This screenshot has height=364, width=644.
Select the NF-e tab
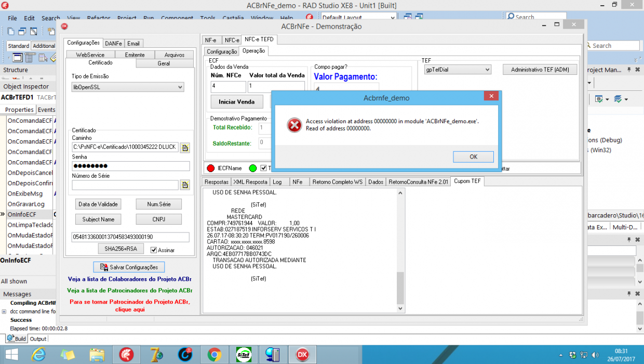click(x=211, y=40)
